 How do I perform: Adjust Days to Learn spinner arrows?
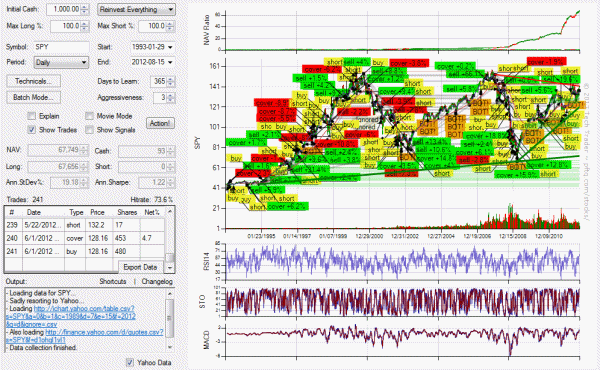click(x=171, y=81)
